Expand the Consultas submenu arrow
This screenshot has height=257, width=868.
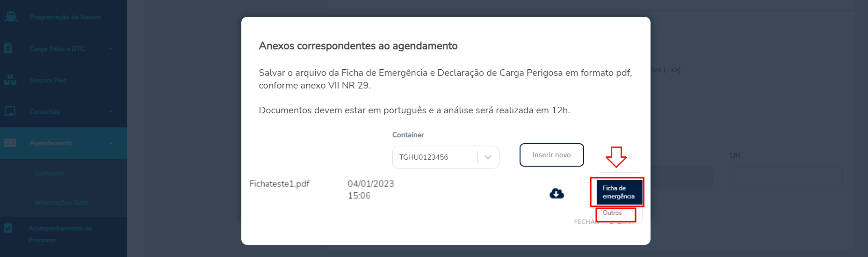[111, 111]
